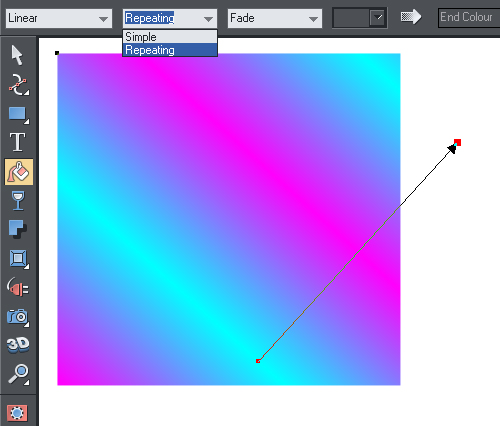The image size is (500, 426).
Task: Open the colour profile arrow dropdown
Action: point(378,17)
